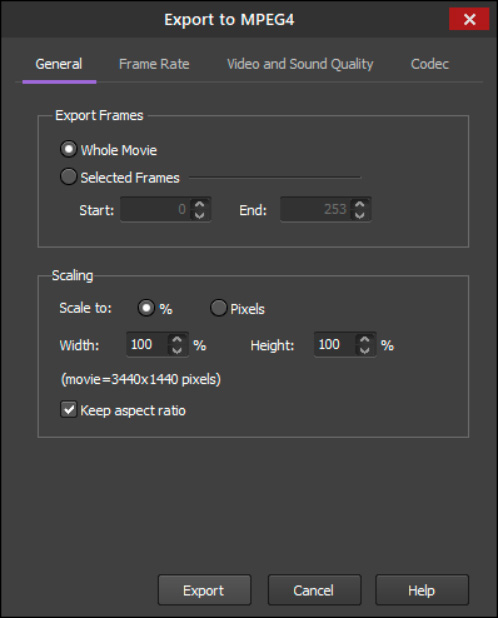Screen dimensions: 498x618
Task: Decrease the Height percentage with down arrow
Action: (365, 350)
